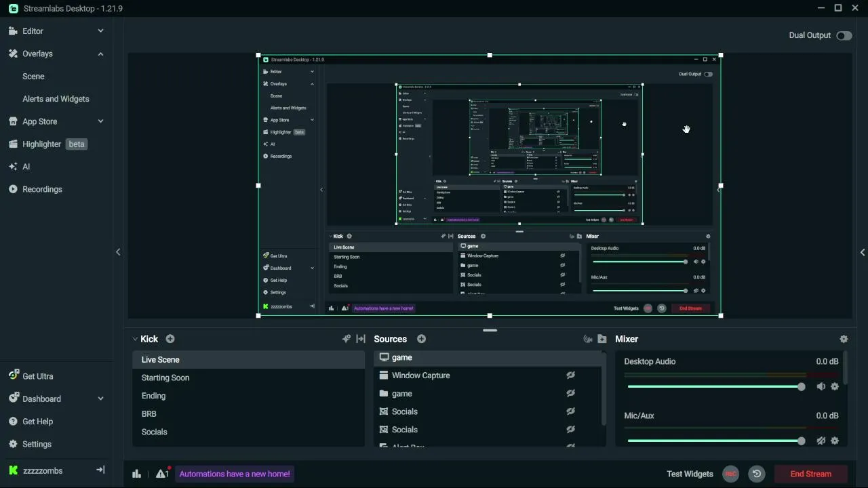Click the Desktop Audio 0.0 dB value

click(827, 362)
